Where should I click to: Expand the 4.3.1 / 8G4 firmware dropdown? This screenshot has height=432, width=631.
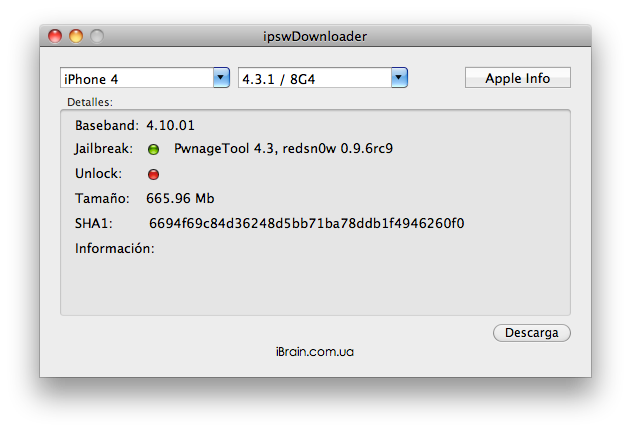[x=313, y=78]
